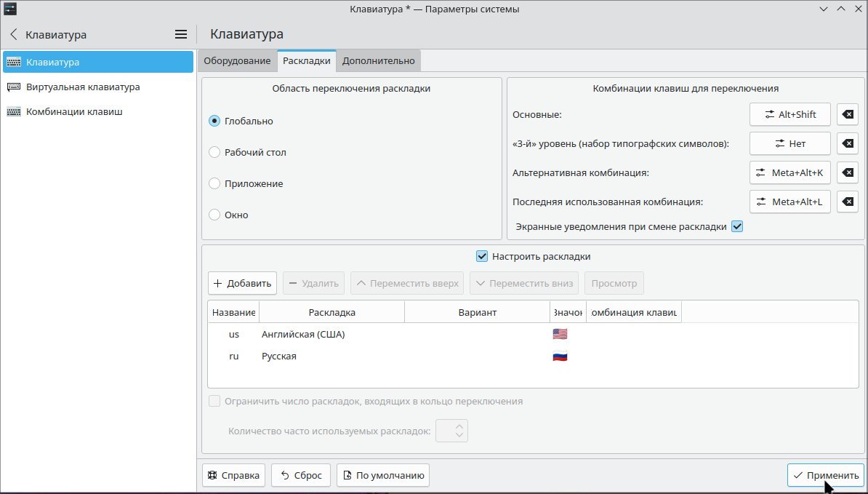
Task: Open the Дополнительно tab
Action: coord(378,60)
